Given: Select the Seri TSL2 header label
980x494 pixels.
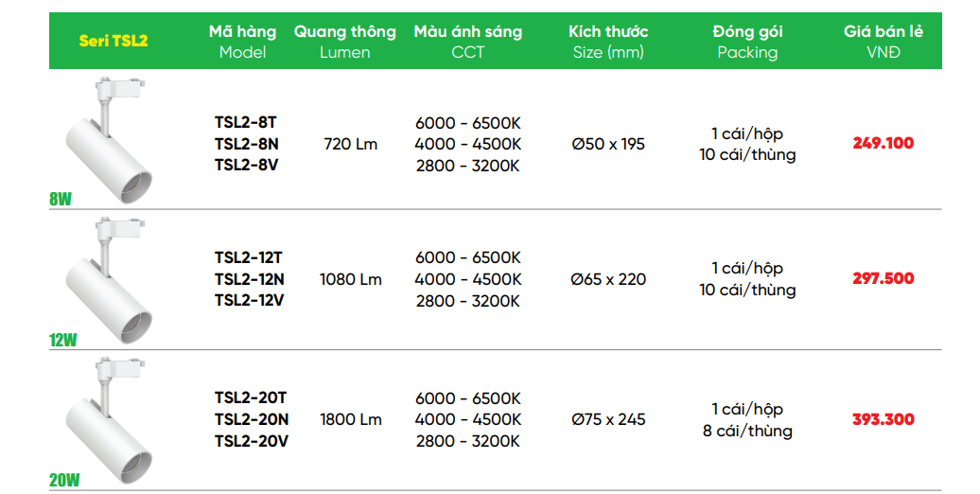Looking at the screenshot, I should [114, 42].
